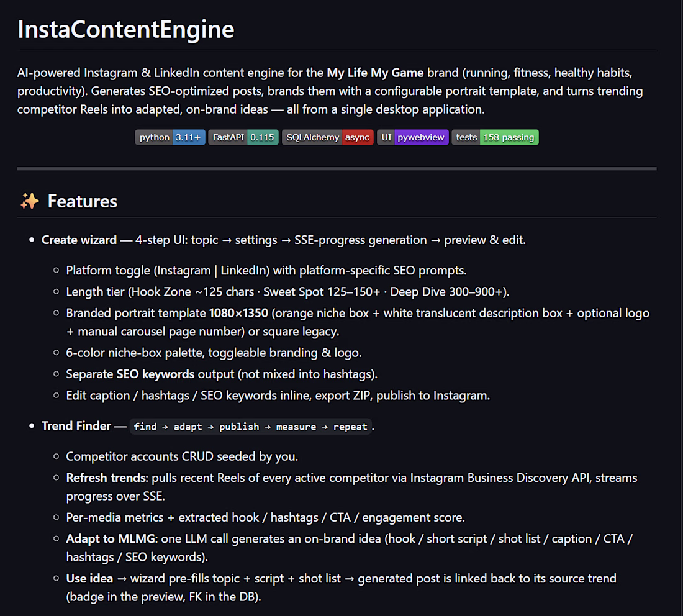Click the InstaContentEngine title heading

[126, 29]
